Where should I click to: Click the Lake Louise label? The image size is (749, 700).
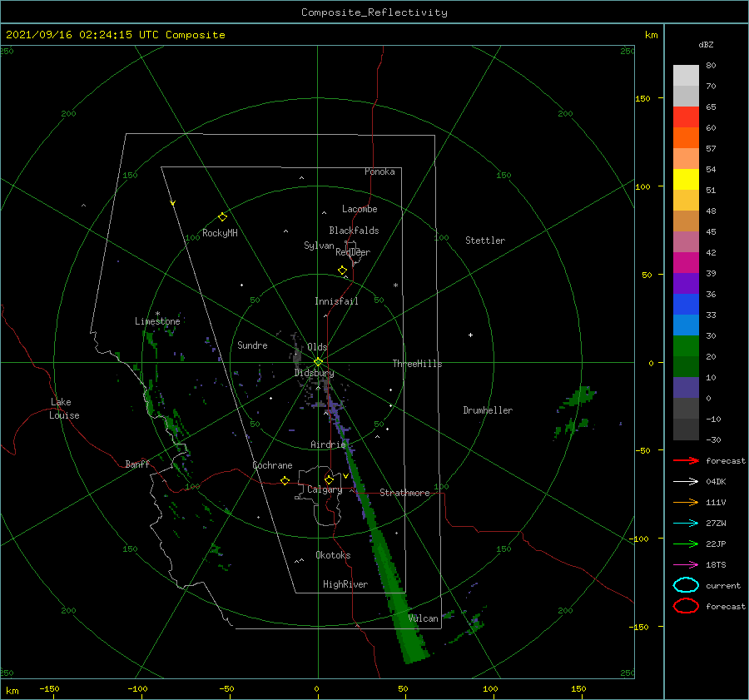click(x=64, y=409)
